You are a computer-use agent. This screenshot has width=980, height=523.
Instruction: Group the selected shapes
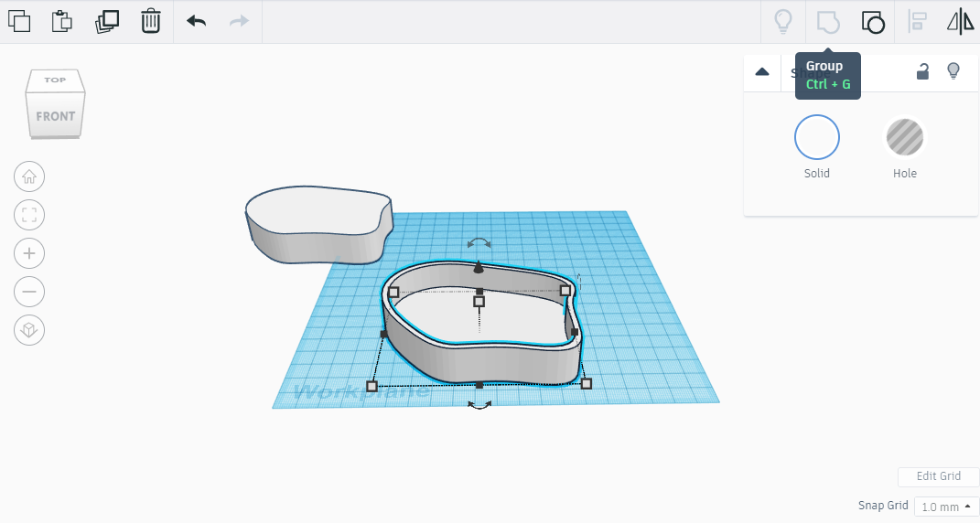click(828, 22)
